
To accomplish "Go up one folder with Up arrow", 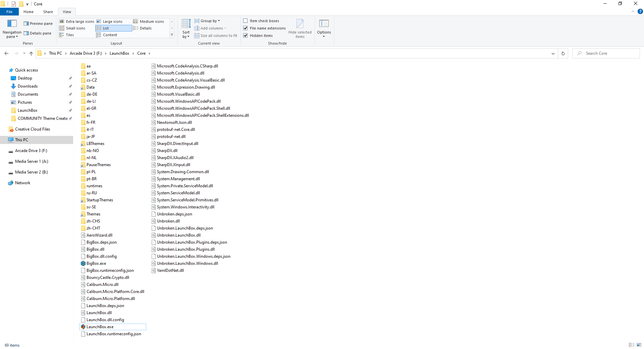I will coord(31,53).
